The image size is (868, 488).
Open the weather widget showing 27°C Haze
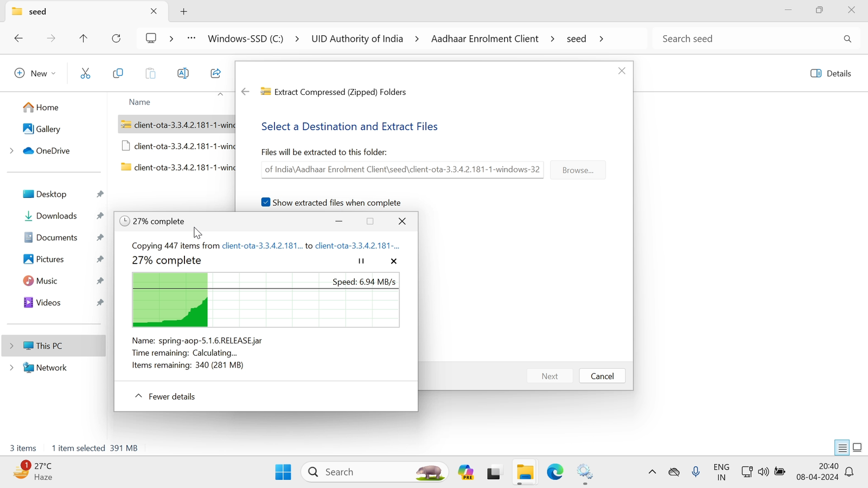coord(34,471)
